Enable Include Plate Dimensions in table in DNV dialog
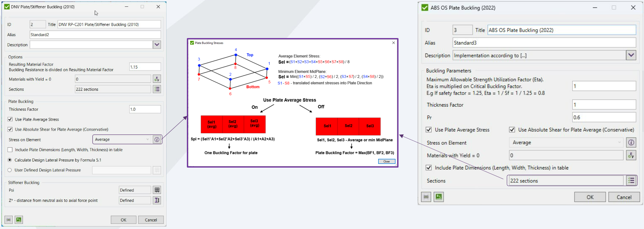Screen dimensions: 644x229 tap(10, 150)
